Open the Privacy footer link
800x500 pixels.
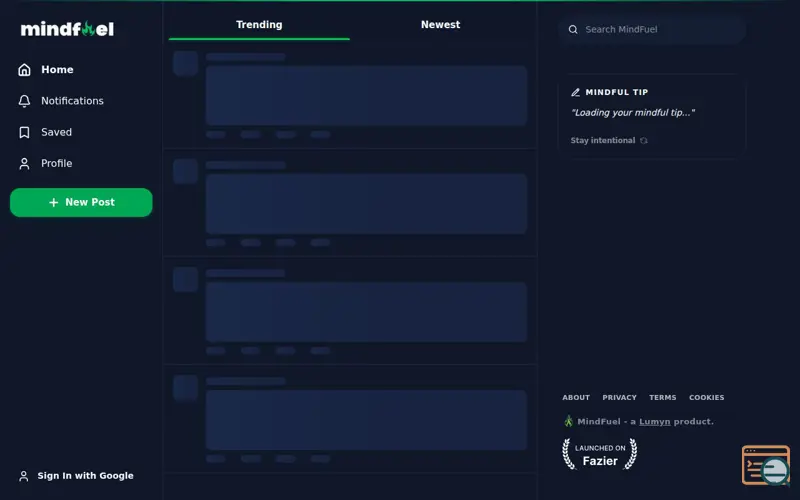pos(619,397)
